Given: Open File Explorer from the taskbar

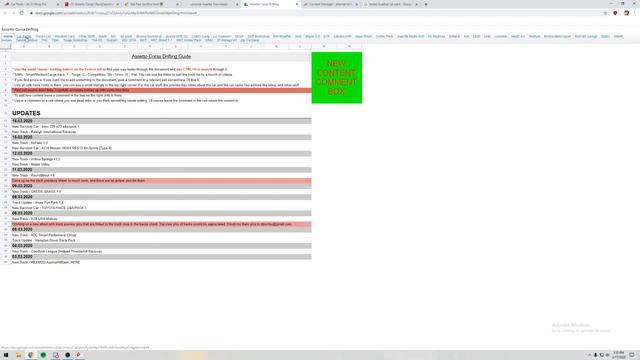Looking at the screenshot, I should pos(18,355).
